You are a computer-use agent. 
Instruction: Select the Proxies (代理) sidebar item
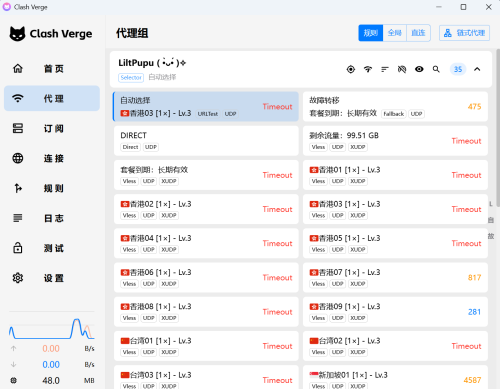tap(52, 98)
